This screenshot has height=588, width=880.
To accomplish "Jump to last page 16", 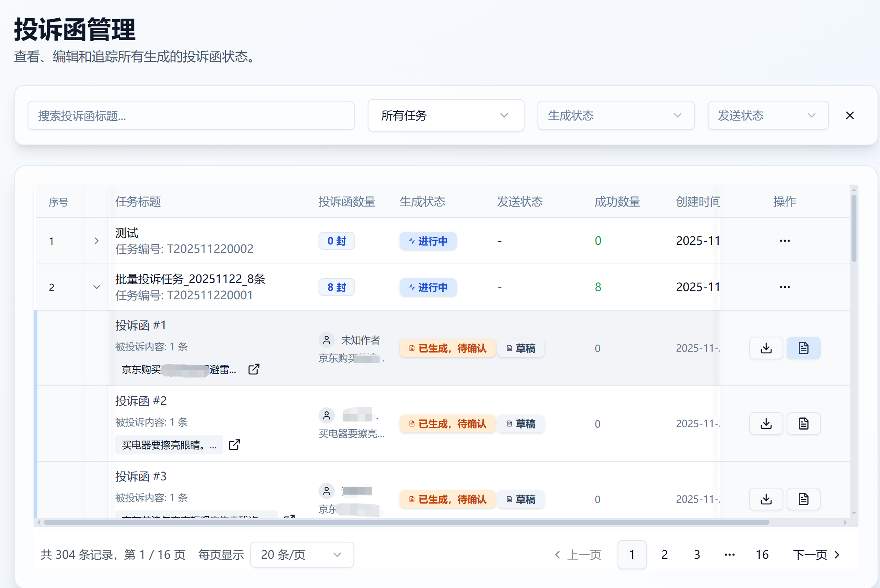I will tap(762, 554).
